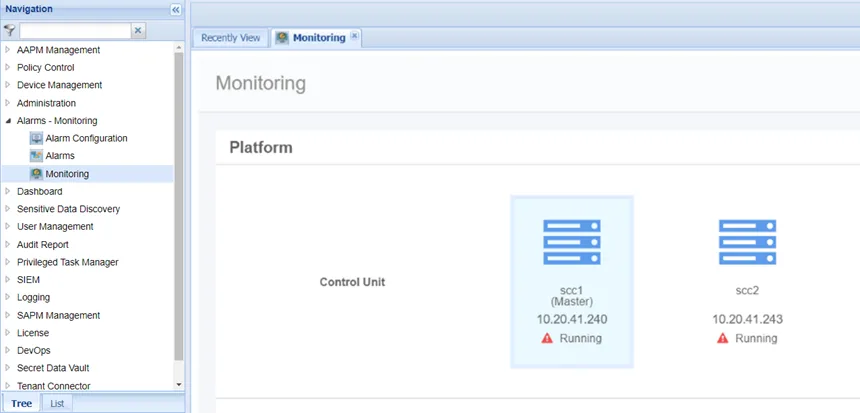The width and height of the screenshot is (860, 413).
Task: Click the filter funnel icon
Action: point(9,30)
